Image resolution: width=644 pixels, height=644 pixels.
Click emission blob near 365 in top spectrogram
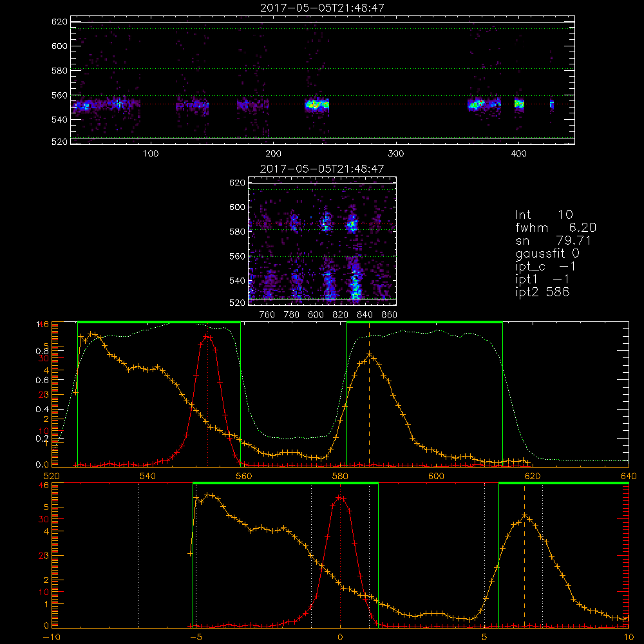pyautogui.click(x=477, y=104)
